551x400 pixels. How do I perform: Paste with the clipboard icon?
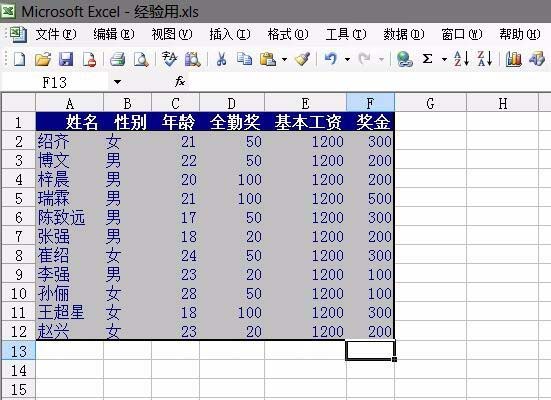pos(267,59)
